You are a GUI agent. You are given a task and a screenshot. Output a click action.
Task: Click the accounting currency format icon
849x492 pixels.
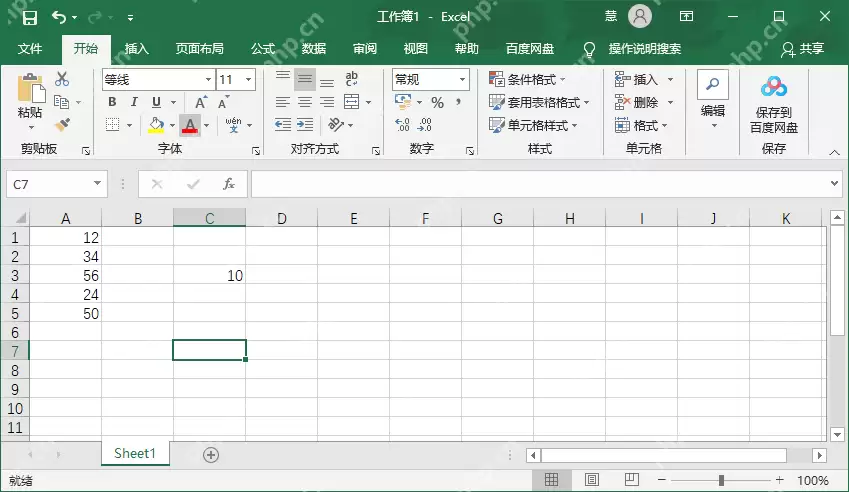[403, 101]
